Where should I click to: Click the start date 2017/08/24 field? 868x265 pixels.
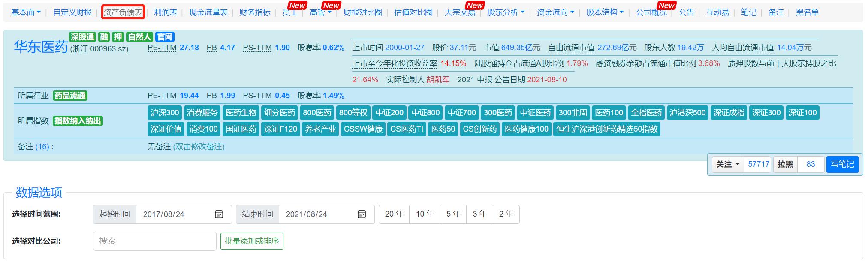click(x=184, y=214)
